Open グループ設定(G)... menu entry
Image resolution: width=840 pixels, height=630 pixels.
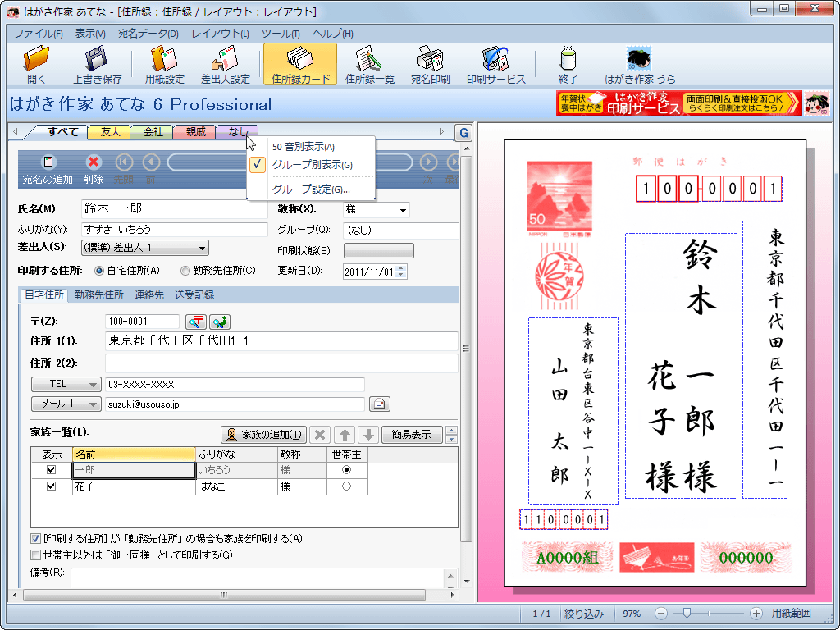[311, 189]
